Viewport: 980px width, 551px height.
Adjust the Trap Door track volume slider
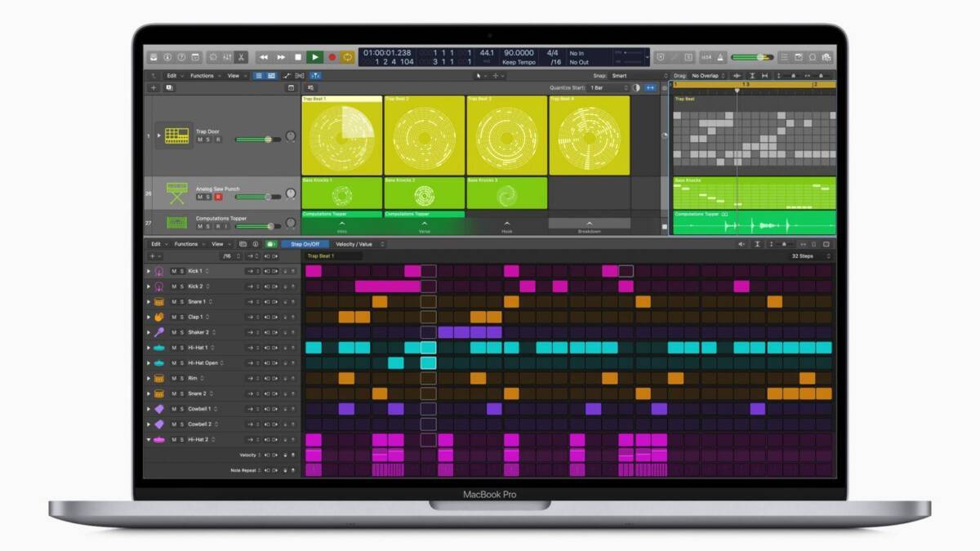tap(258, 140)
